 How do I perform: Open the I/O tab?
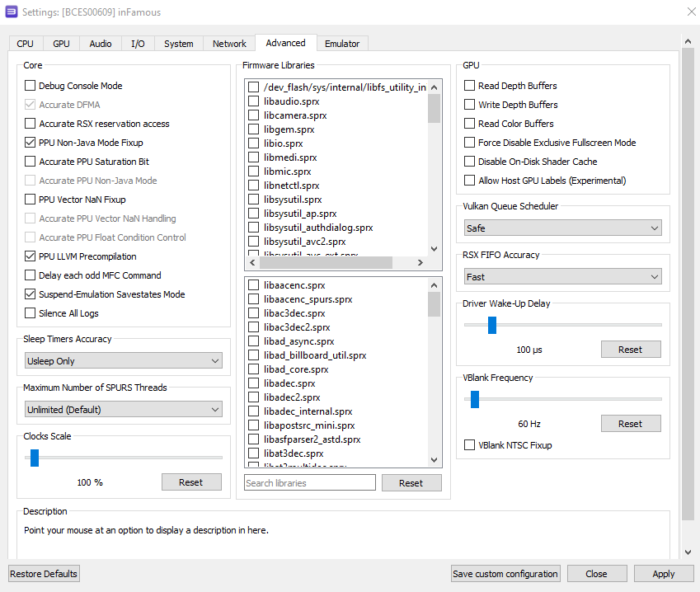click(138, 44)
